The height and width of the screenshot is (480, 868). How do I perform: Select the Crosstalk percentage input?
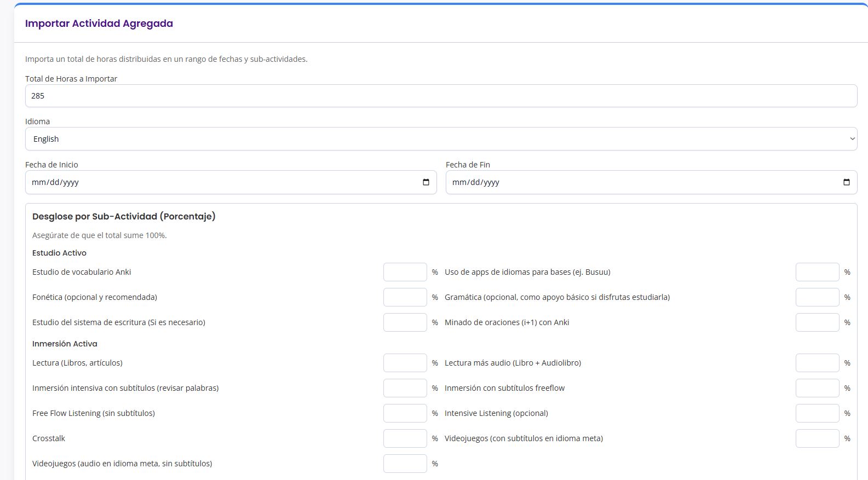tap(405, 438)
